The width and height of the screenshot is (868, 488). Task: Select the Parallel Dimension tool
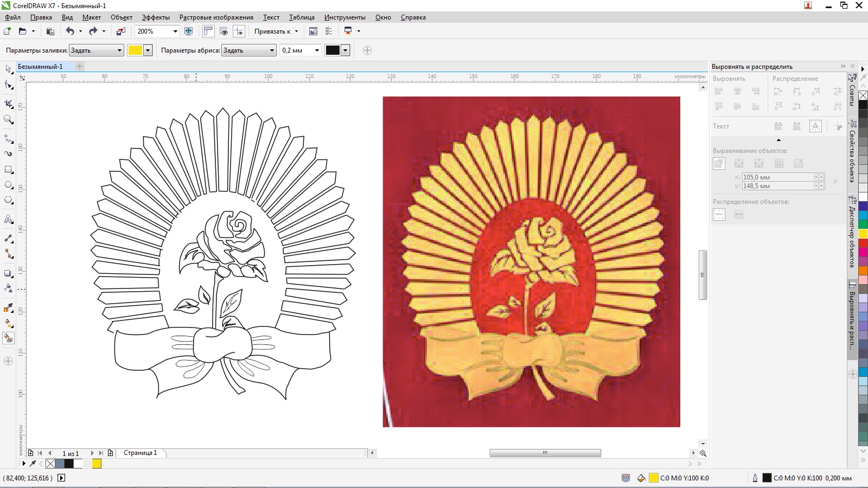point(8,238)
